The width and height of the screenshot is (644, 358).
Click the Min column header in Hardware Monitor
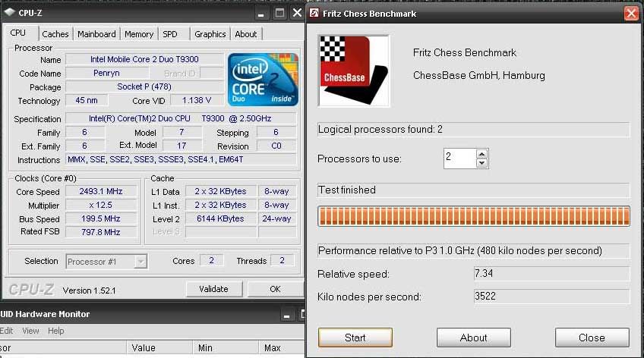(226, 347)
